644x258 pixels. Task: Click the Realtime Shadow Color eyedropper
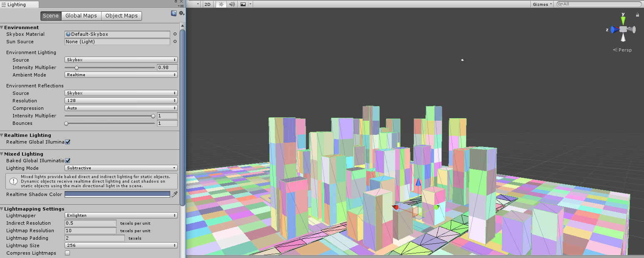pyautogui.click(x=175, y=194)
